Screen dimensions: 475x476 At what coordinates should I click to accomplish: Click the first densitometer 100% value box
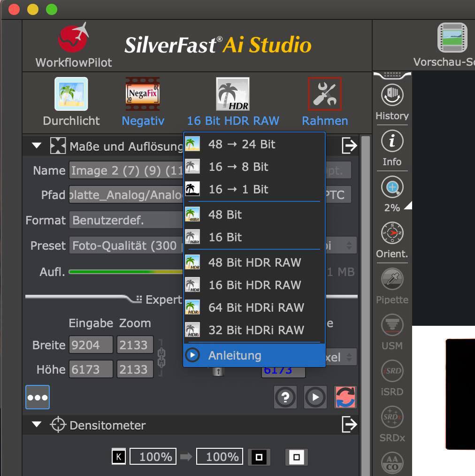click(153, 457)
